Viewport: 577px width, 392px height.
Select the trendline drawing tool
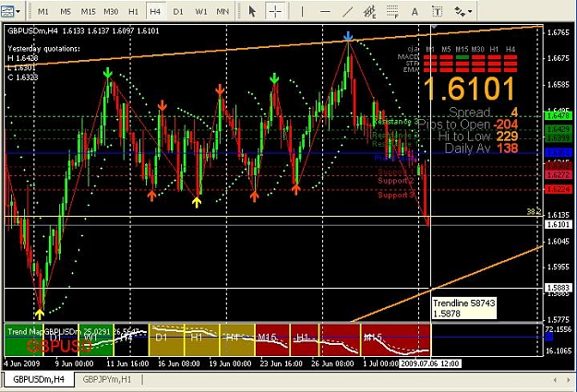coord(347,12)
